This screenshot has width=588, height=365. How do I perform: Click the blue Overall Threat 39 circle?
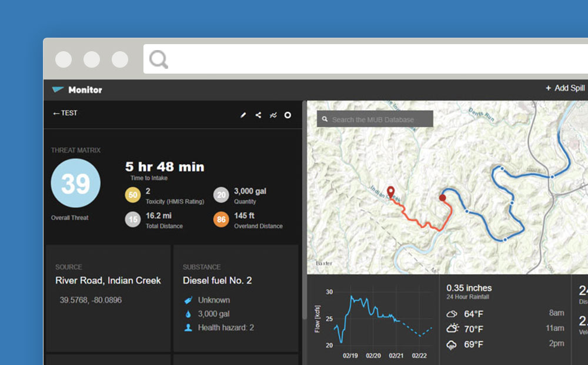(x=76, y=183)
